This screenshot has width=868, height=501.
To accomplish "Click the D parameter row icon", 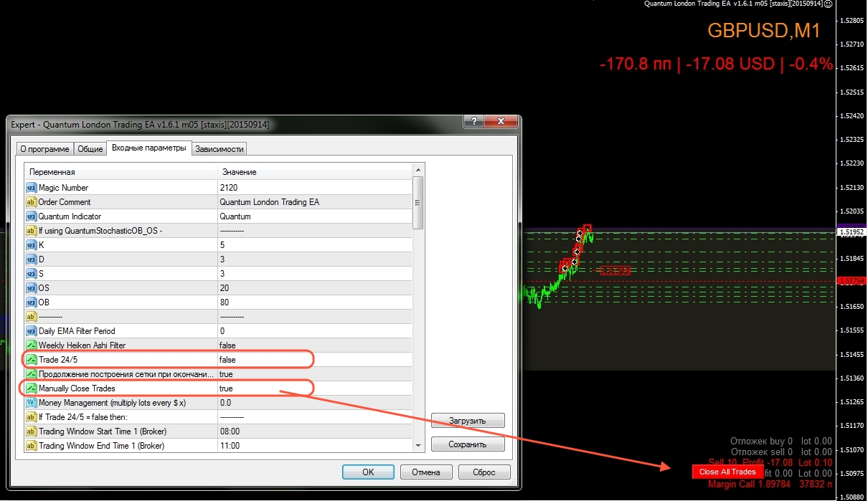I will point(31,259).
